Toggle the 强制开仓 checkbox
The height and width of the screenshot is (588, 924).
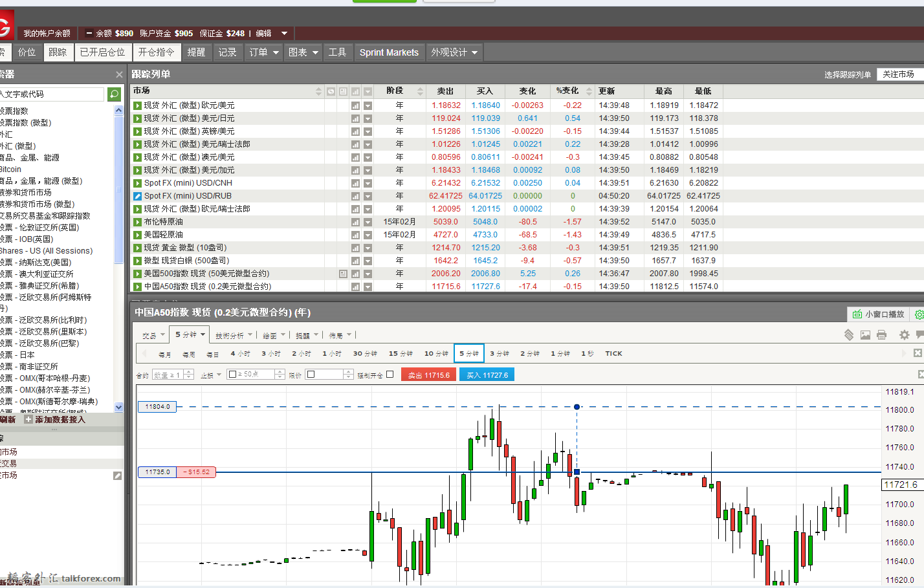390,375
